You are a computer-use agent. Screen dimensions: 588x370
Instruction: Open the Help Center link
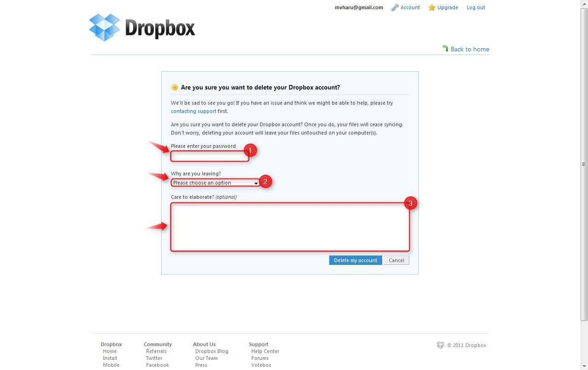click(x=265, y=351)
